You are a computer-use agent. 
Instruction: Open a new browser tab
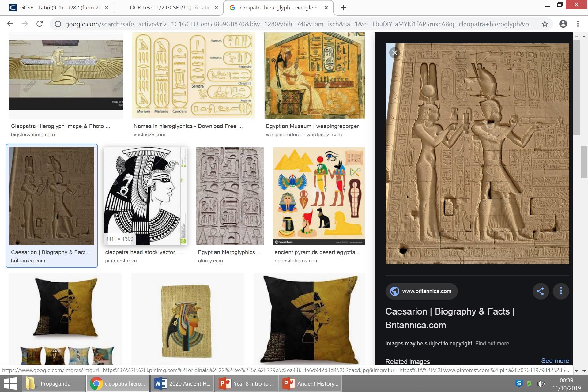click(344, 8)
